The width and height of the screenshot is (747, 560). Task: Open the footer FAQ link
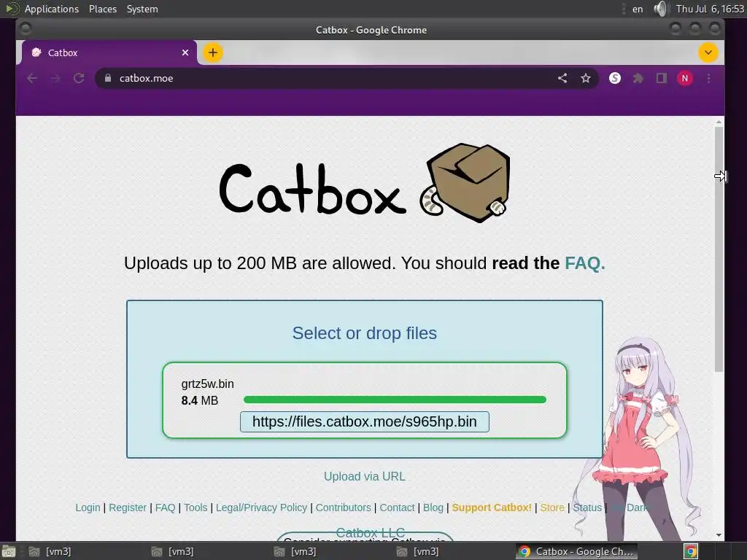point(166,507)
